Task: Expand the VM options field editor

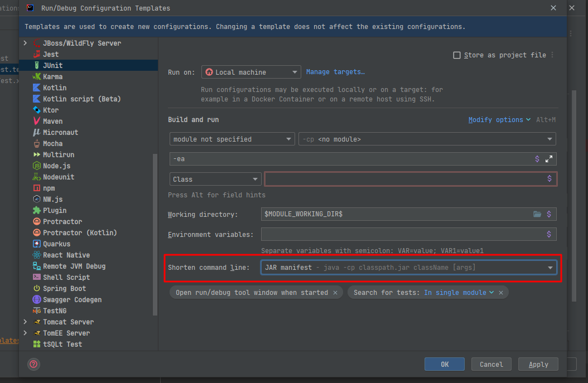Action: (x=549, y=159)
